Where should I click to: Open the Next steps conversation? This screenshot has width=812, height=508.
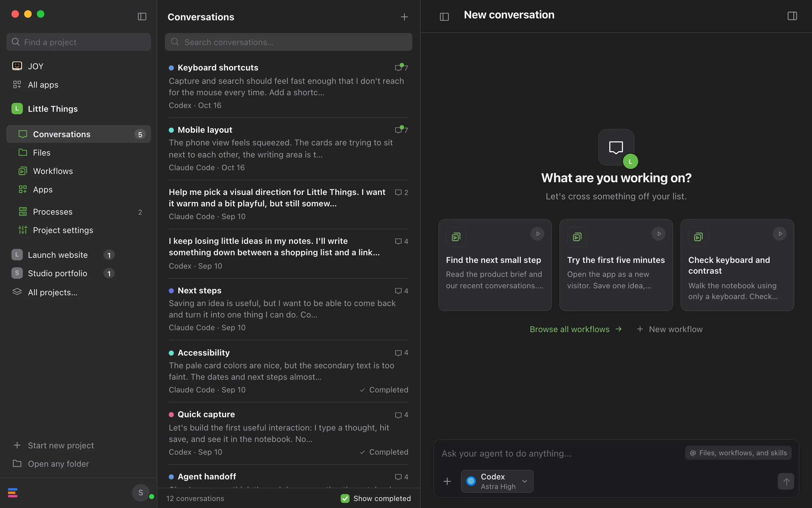(x=288, y=309)
